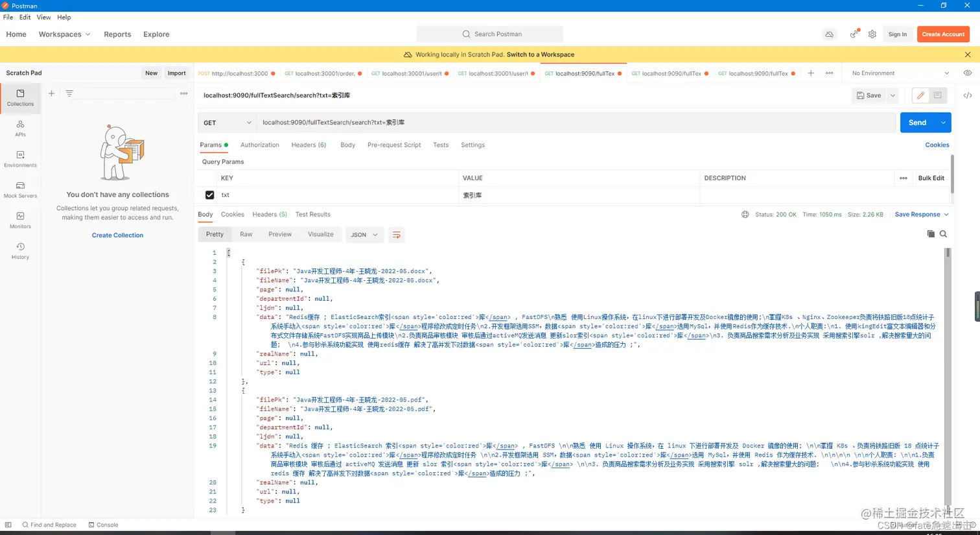The image size is (980, 535).
Task: Switch to the request Headers (6) tab
Action: [309, 145]
